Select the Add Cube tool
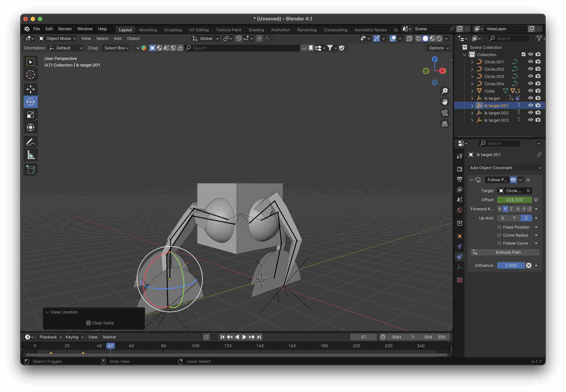The width and height of the screenshot is (566, 392). [30, 169]
